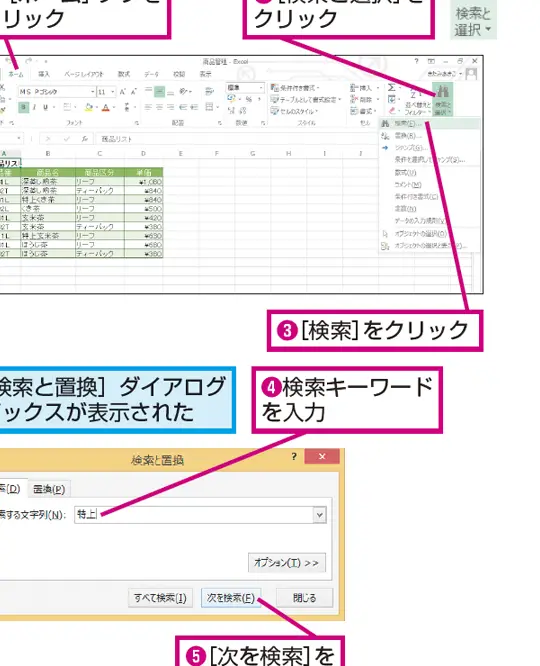Screen dimensions: 540x666
Task: Click the decrease indent icon
Action: pyautogui.click(x=183, y=107)
